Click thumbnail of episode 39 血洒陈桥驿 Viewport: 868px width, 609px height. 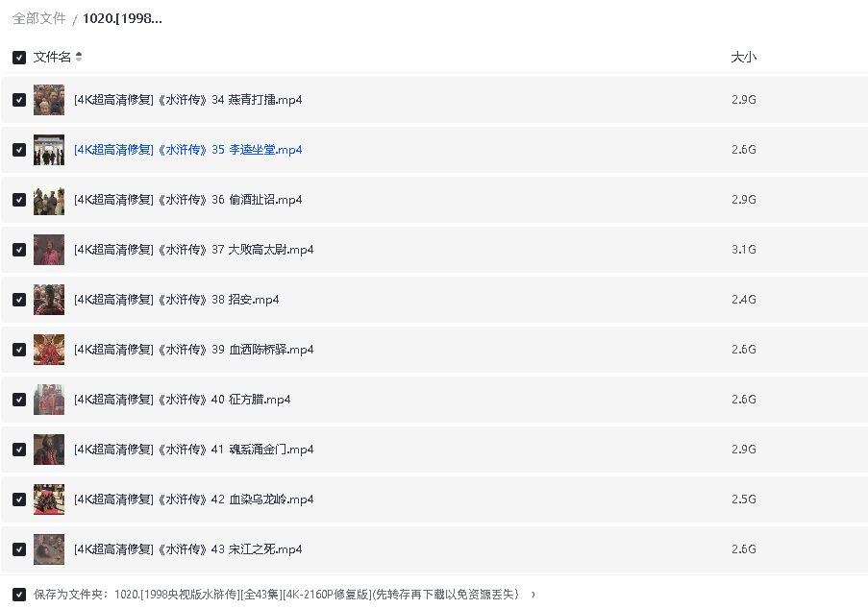coord(49,350)
